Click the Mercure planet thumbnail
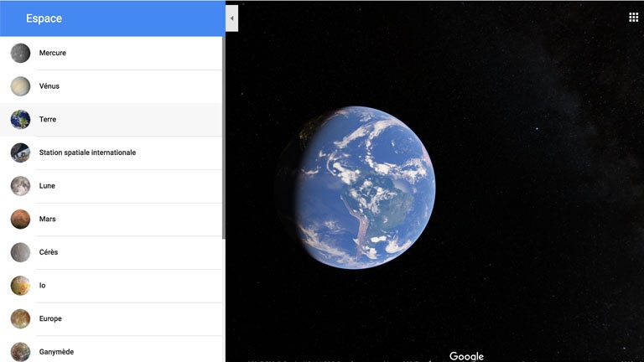This screenshot has height=362, width=644. pyautogui.click(x=20, y=53)
